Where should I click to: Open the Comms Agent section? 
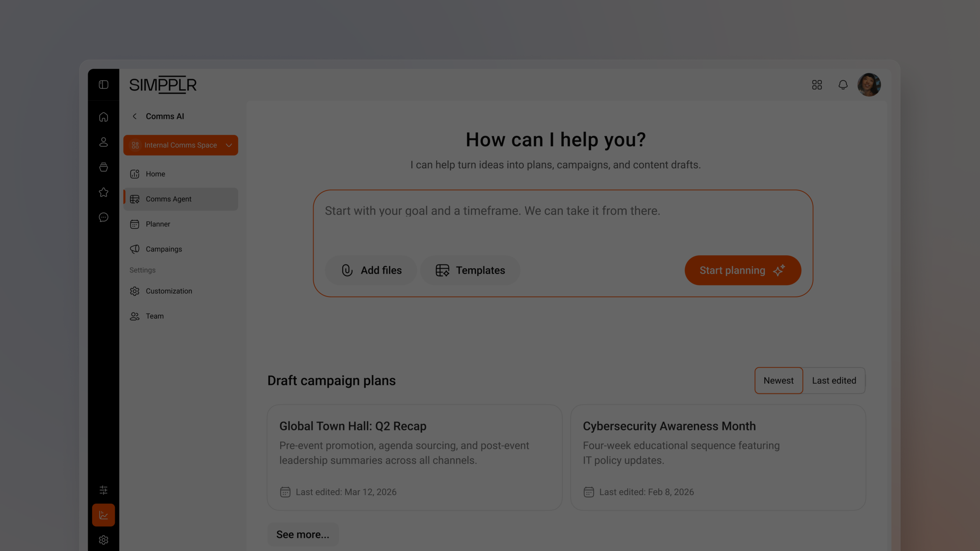pos(168,199)
